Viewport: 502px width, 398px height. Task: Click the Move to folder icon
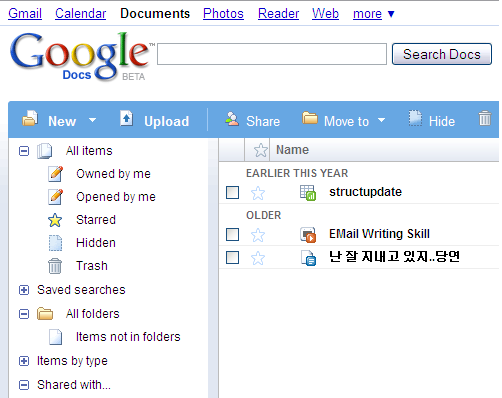(310, 118)
